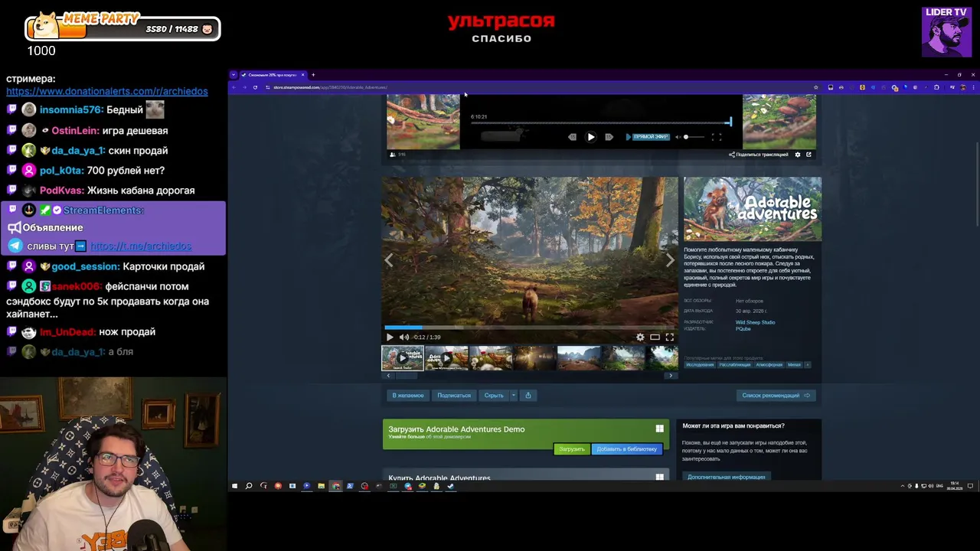Select the dandelion screenshot thumbnail
The height and width of the screenshot is (551, 980).
491,358
